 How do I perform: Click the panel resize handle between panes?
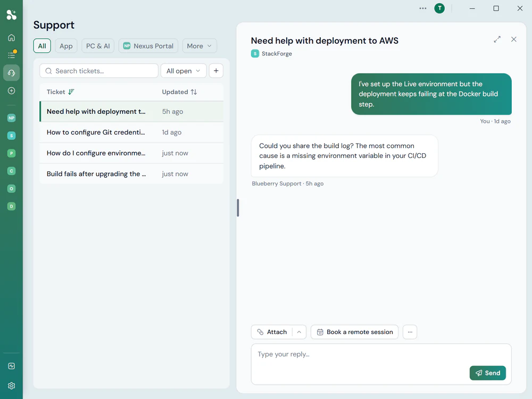click(238, 207)
